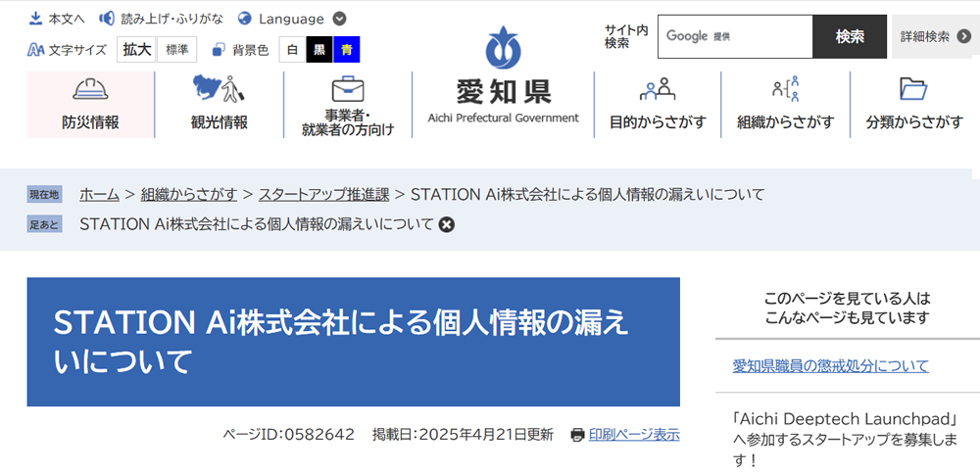Click the Aichi Deeptech Launchpad startup text

pyautogui.click(x=845, y=440)
